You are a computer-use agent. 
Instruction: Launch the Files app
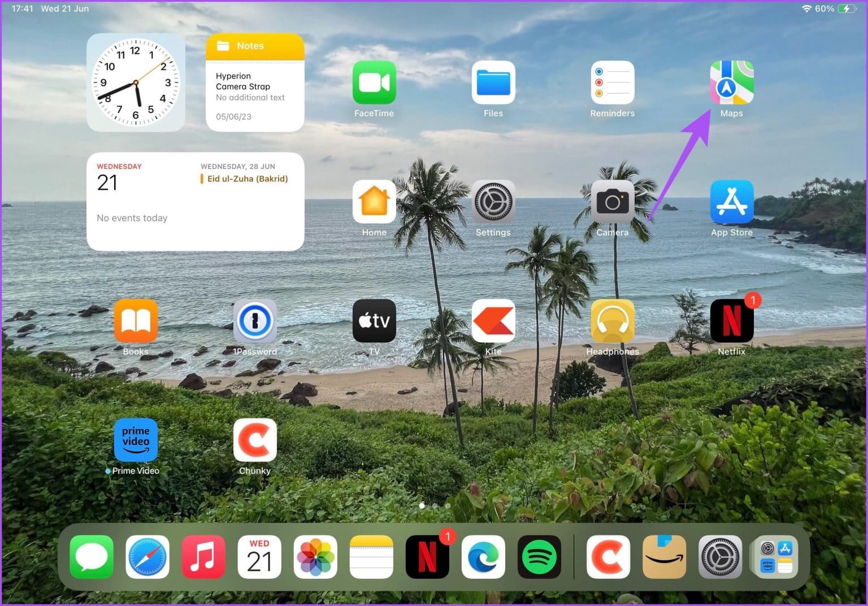493,82
